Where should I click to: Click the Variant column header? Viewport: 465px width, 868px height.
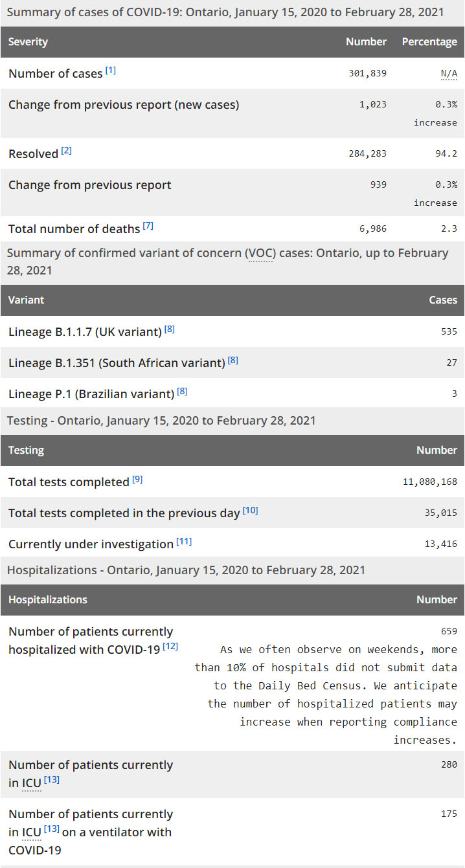[x=27, y=300]
